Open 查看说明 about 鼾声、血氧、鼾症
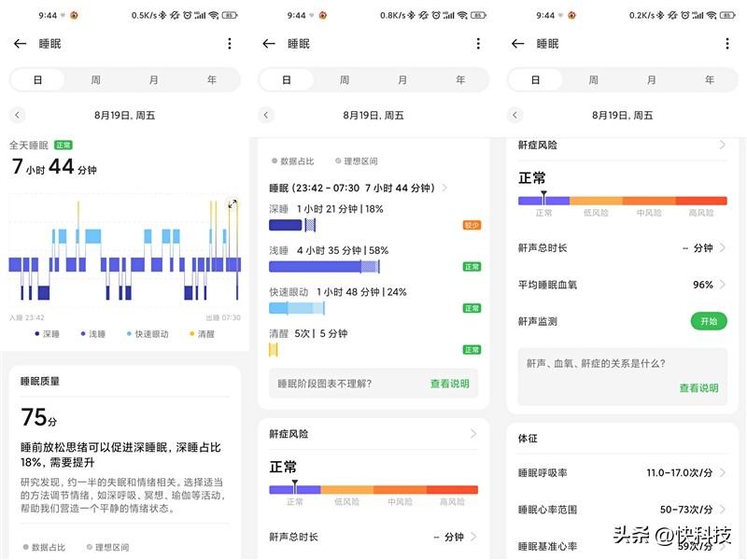This screenshot has height=560, width=747. pyautogui.click(x=698, y=388)
